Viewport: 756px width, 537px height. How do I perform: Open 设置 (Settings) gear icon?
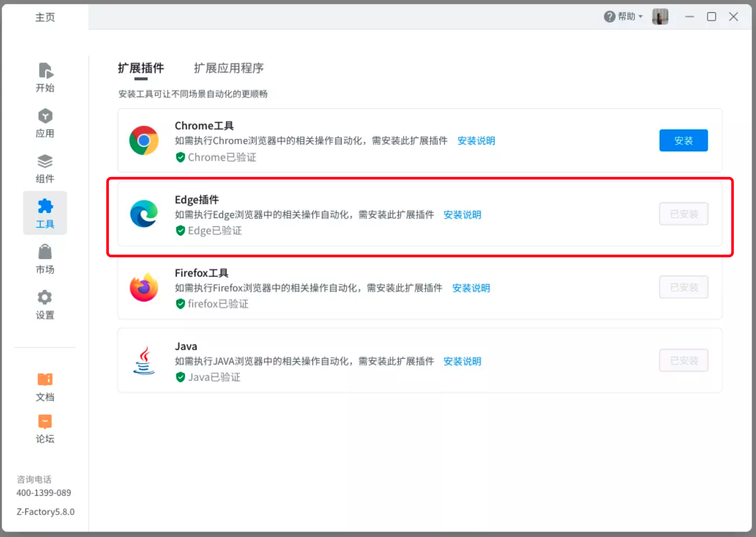pos(45,305)
